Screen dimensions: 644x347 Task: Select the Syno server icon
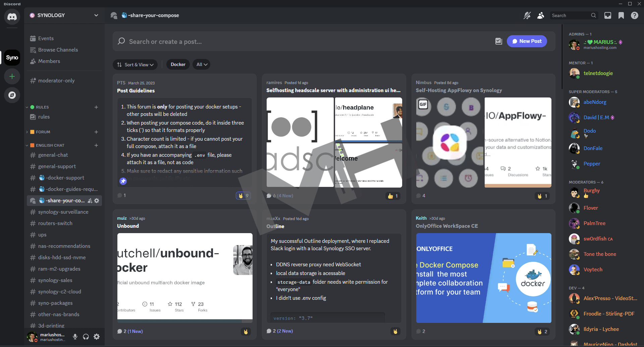tap(12, 58)
